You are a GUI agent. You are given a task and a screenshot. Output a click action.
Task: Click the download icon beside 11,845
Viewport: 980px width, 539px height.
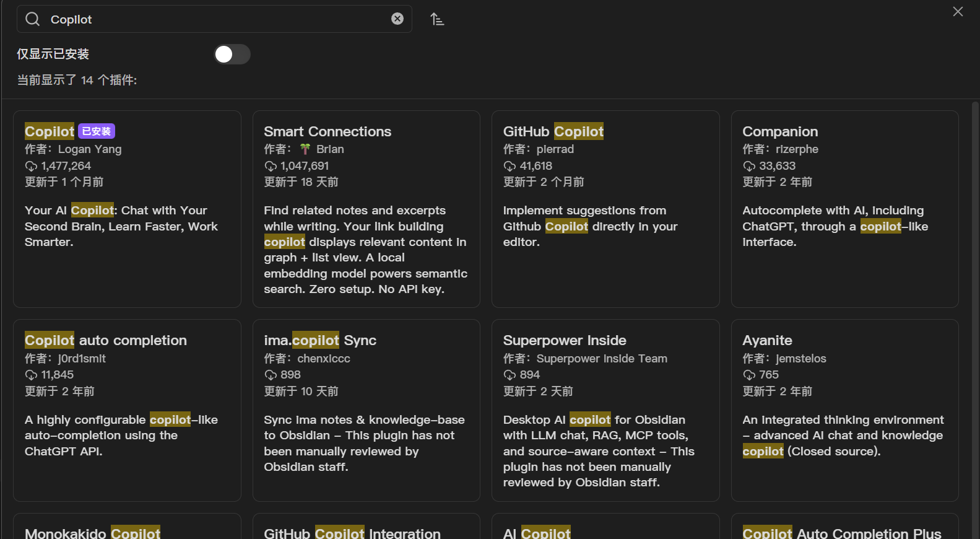31,375
